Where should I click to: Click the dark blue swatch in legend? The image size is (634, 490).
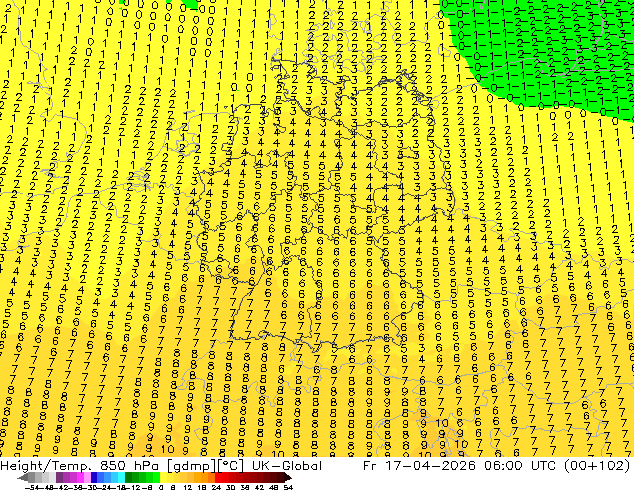click(x=94, y=477)
